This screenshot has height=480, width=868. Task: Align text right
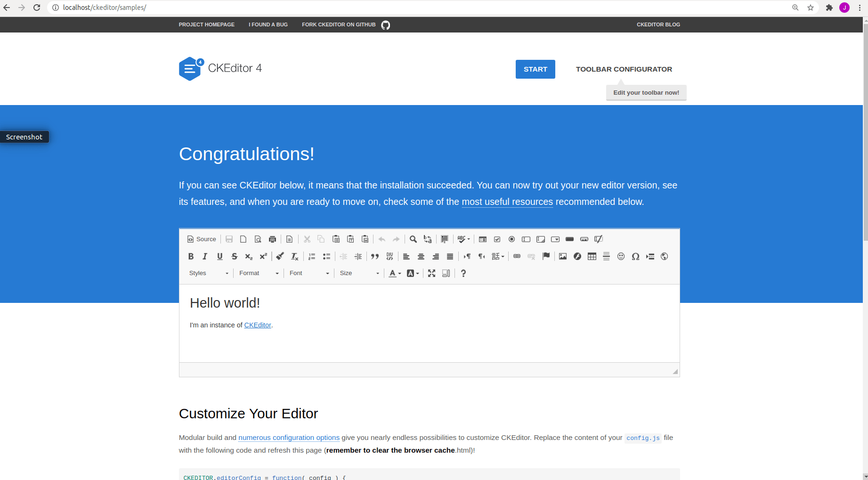click(x=436, y=256)
